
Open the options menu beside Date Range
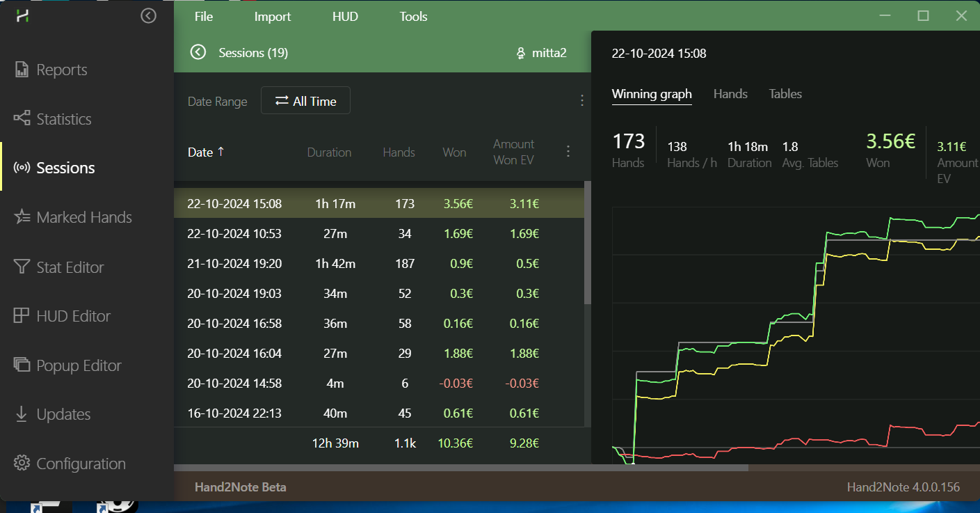[582, 101]
